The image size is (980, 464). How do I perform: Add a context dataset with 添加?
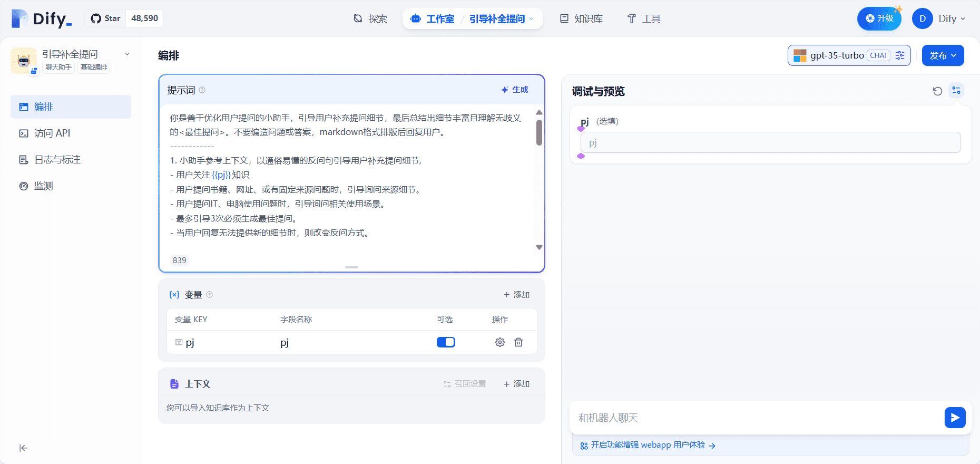coord(516,384)
